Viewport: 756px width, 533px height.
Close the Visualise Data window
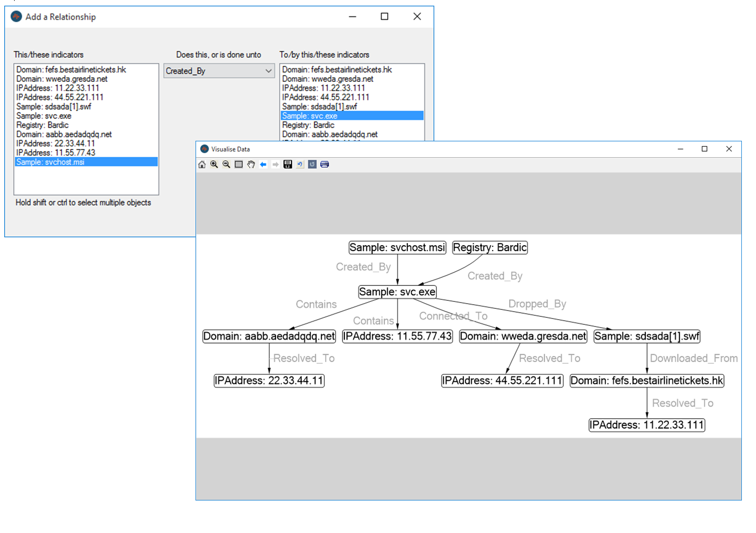pos(729,149)
